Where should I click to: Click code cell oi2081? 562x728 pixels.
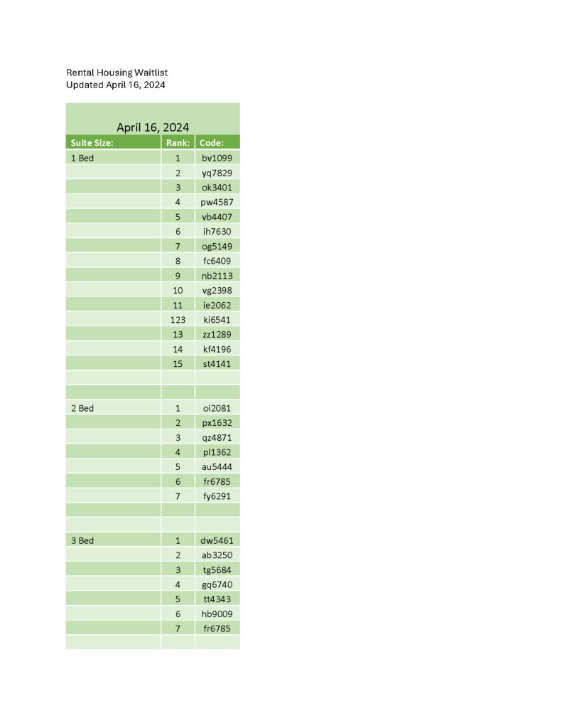217,408
